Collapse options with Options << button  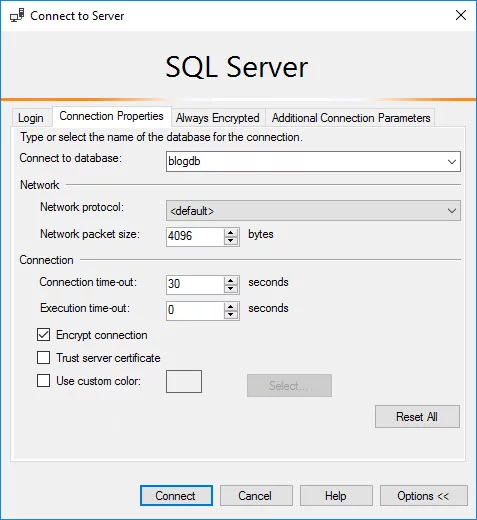tap(424, 496)
